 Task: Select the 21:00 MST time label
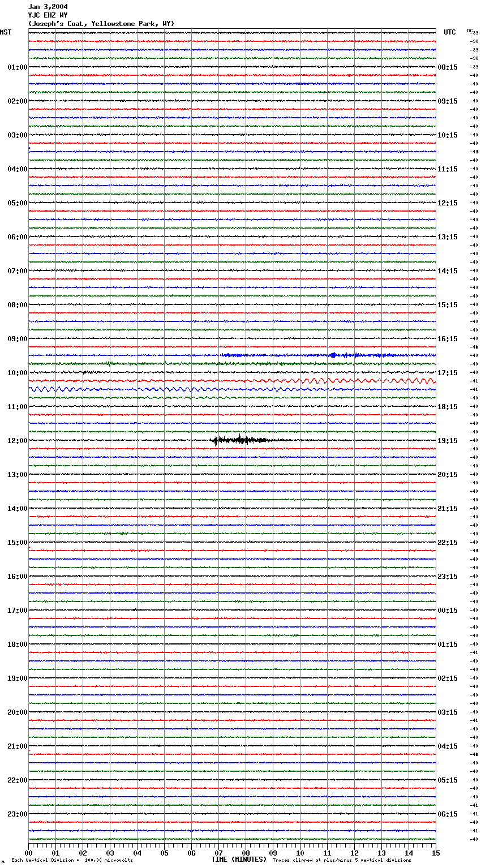[x=18, y=746]
